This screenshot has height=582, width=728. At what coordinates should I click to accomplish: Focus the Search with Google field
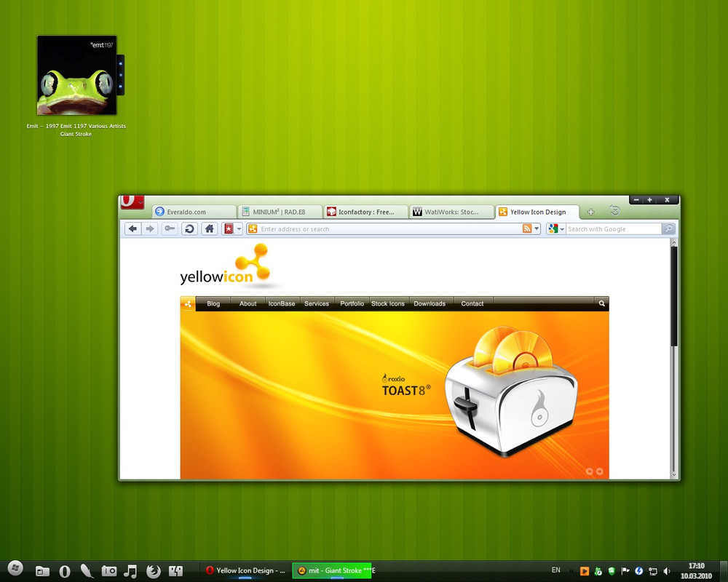(614, 229)
